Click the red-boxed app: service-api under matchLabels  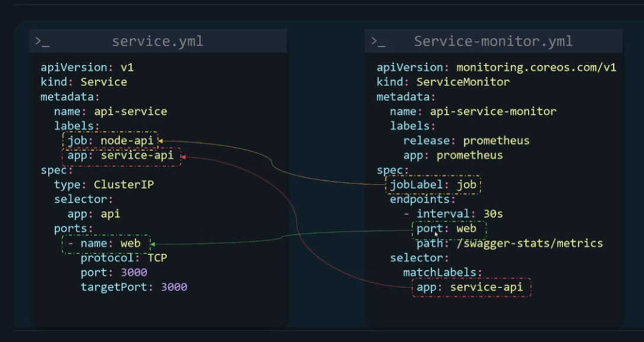coord(470,287)
